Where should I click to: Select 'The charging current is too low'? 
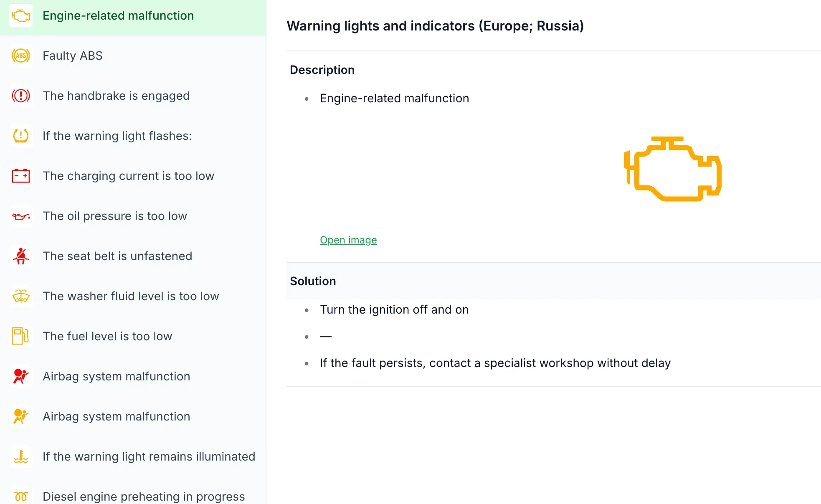pos(133,176)
